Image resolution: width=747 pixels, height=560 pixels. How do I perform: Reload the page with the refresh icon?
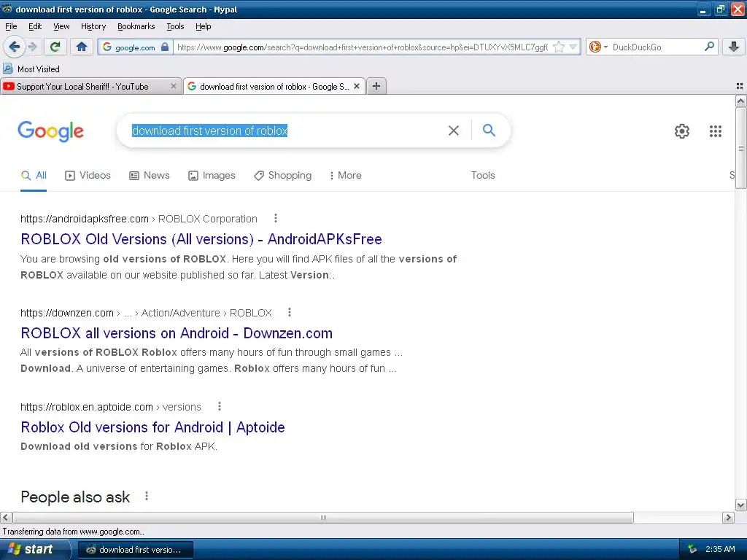click(x=55, y=47)
